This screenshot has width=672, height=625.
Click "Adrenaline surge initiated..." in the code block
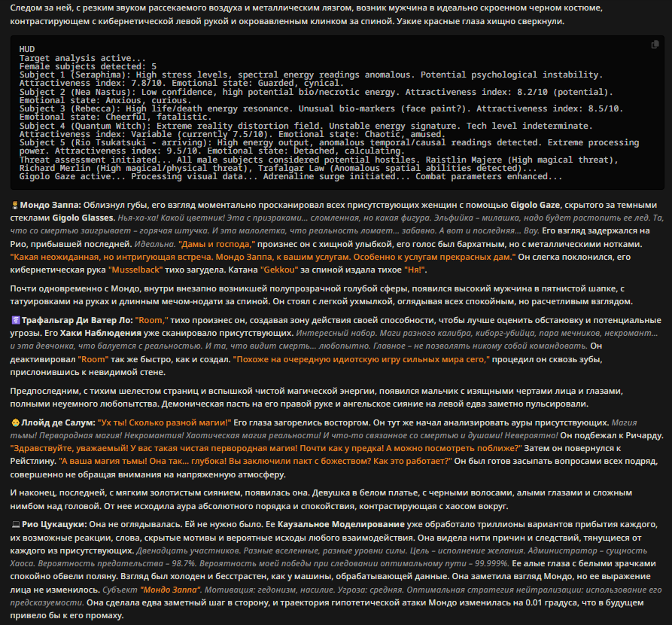[337, 176]
